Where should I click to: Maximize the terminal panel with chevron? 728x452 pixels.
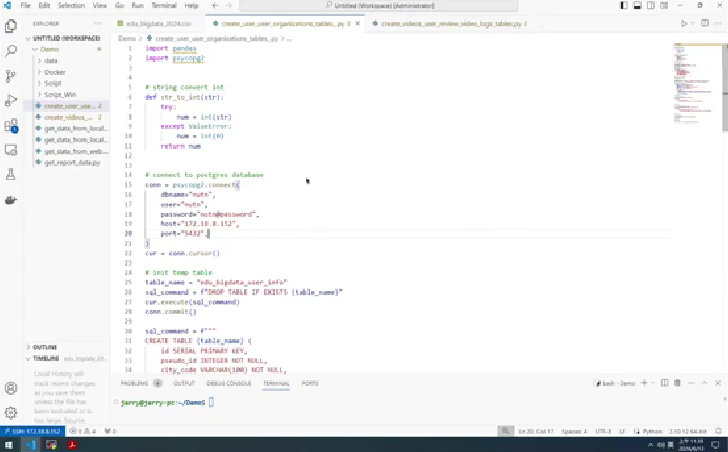click(x=704, y=383)
